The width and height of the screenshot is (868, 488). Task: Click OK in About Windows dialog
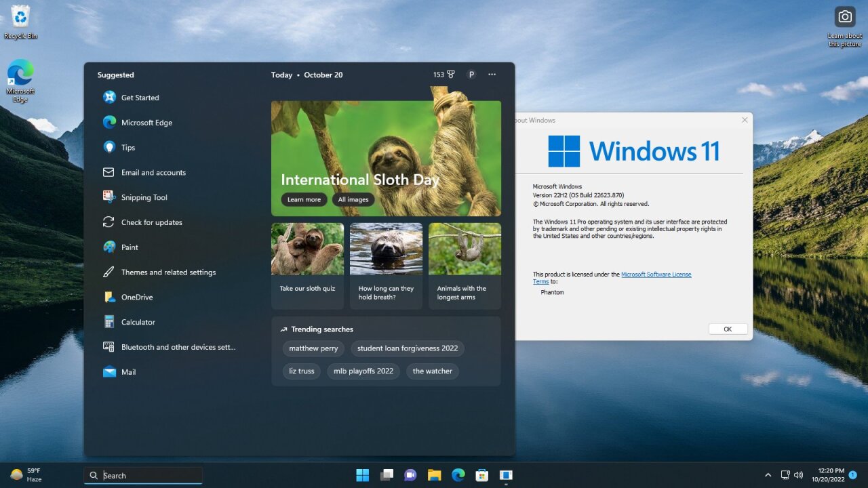[728, 329]
